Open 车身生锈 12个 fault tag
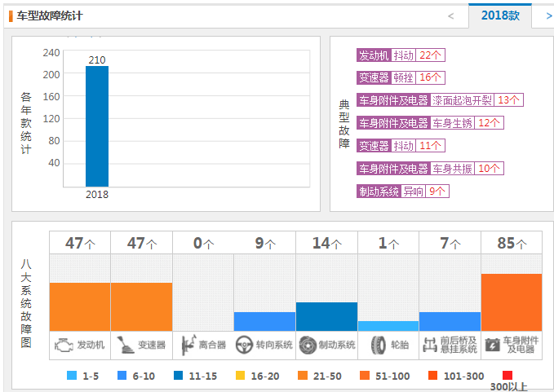Screen dimensions: 554x392 pos(430,123)
